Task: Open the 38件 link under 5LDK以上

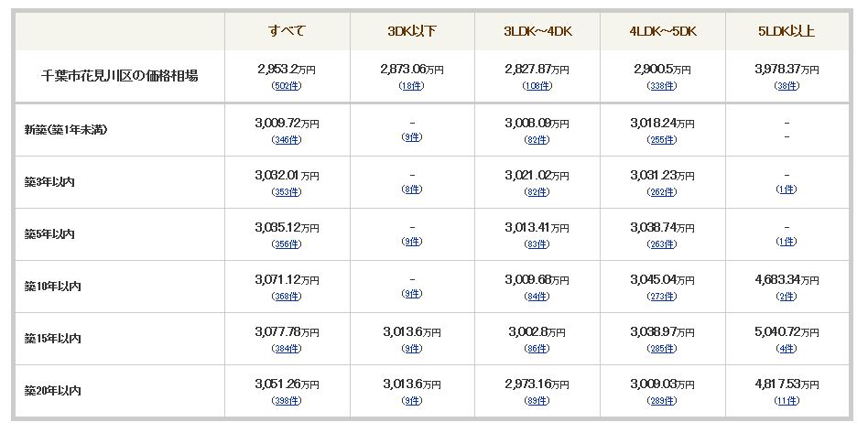Action: pos(787,86)
